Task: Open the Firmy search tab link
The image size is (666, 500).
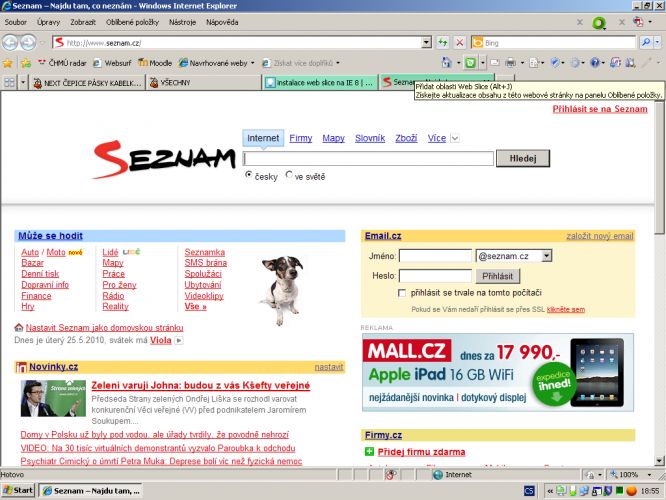Action: (x=301, y=138)
